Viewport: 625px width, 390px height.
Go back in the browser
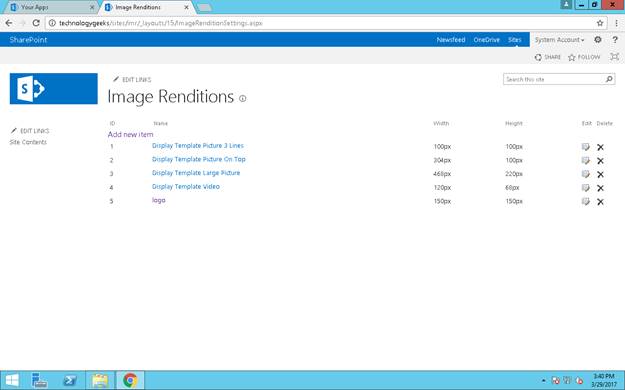pyautogui.click(x=9, y=23)
